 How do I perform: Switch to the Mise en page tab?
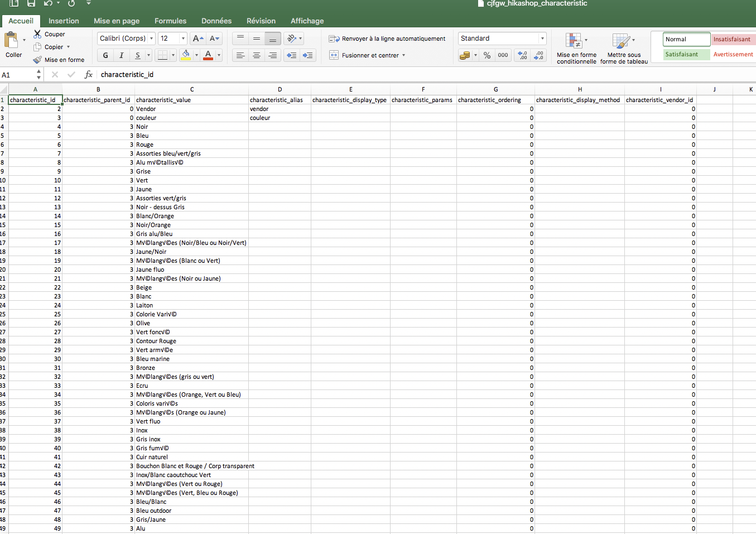pos(117,21)
